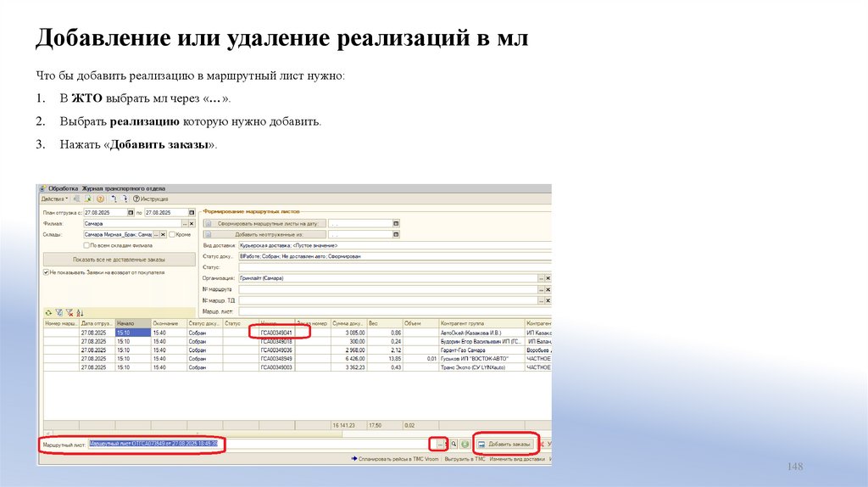Open the Действия dropdown menu
868x487 pixels.
54,199
